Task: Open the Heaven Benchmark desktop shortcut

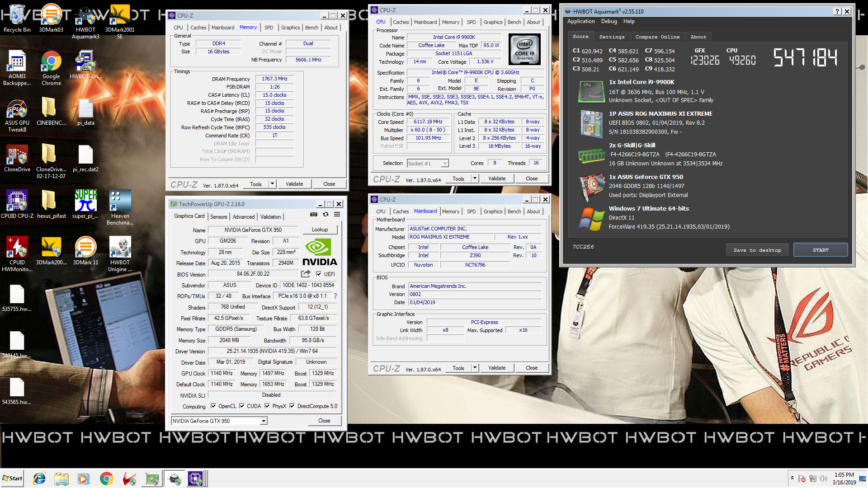Action: coord(120,208)
